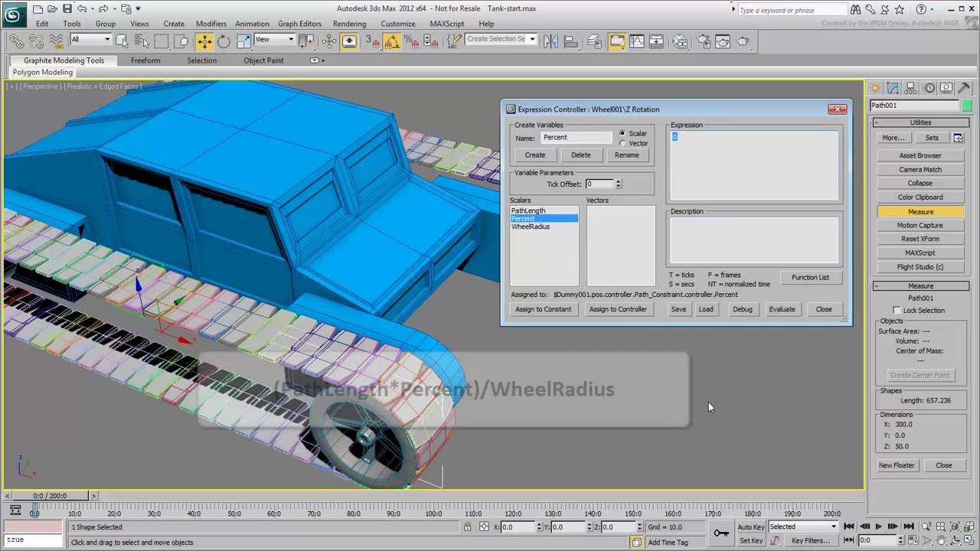Open the MAXScript menu
The height and width of the screenshot is (551, 980).
(x=447, y=24)
